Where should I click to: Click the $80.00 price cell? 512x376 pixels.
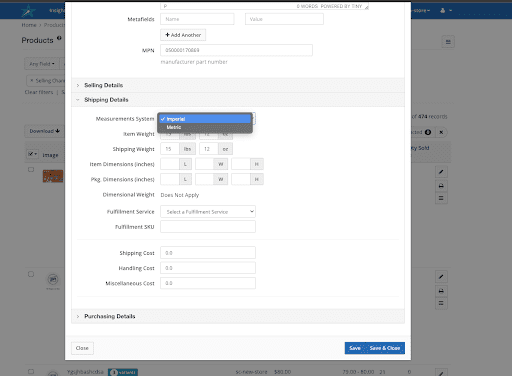[282, 372]
